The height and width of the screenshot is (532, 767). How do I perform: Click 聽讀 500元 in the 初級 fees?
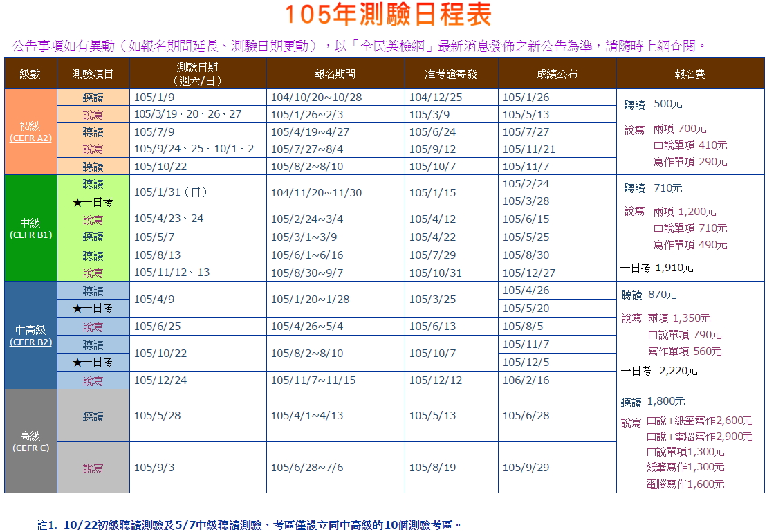[x=653, y=104]
